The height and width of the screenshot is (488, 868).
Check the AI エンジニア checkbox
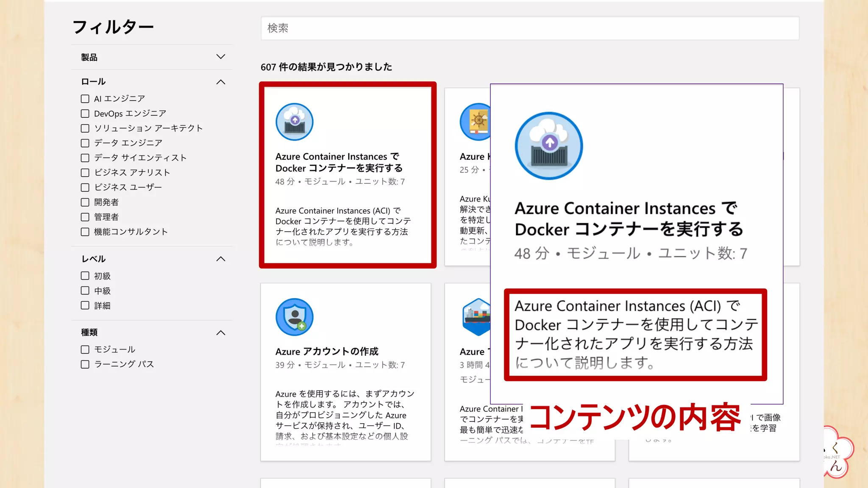[x=85, y=99]
